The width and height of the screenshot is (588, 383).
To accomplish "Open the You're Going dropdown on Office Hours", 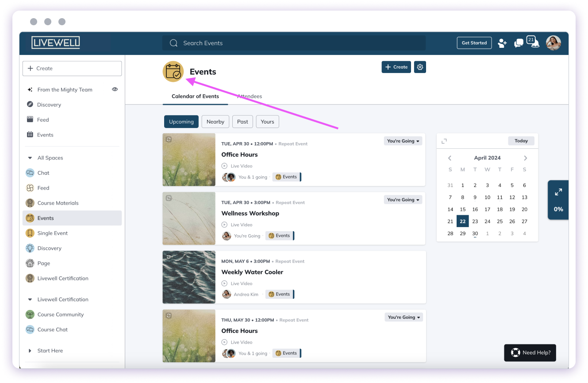I will 403,140.
